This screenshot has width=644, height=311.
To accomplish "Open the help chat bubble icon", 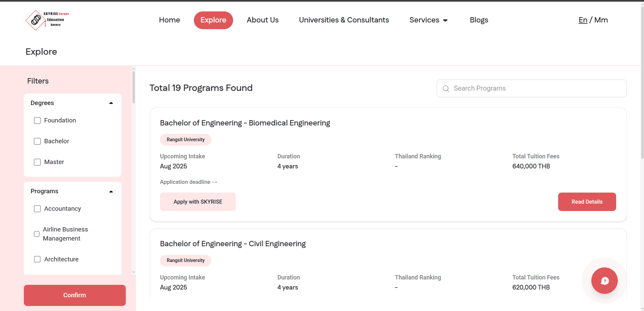I will [604, 281].
